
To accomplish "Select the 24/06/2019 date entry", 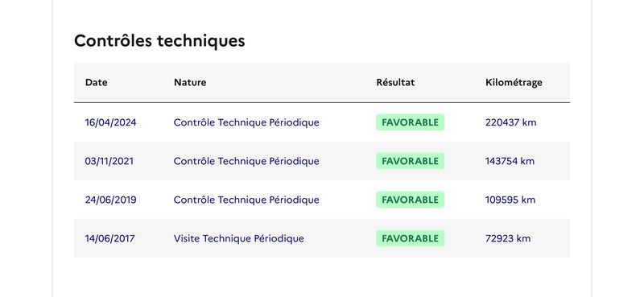I will [110, 200].
